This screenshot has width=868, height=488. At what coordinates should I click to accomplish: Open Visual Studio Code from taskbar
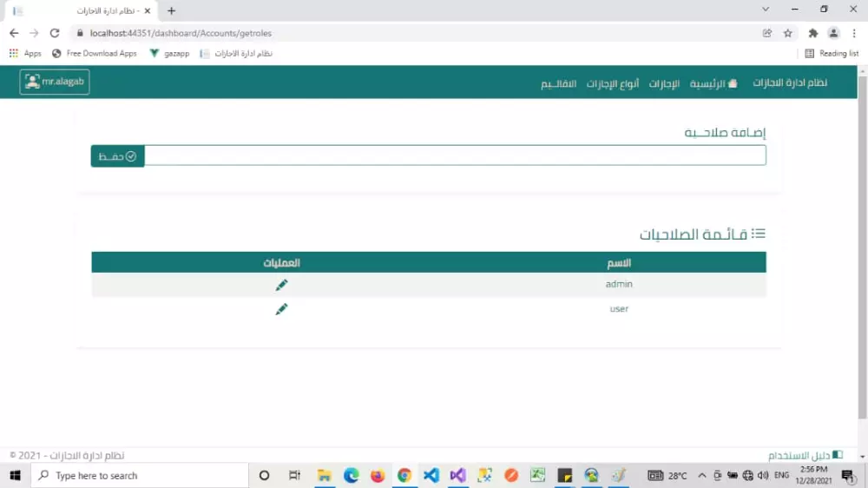431,475
